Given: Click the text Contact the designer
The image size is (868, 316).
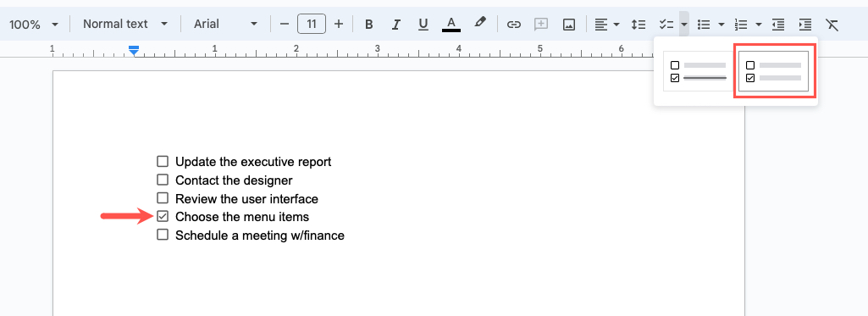Looking at the screenshot, I should pyautogui.click(x=235, y=180).
